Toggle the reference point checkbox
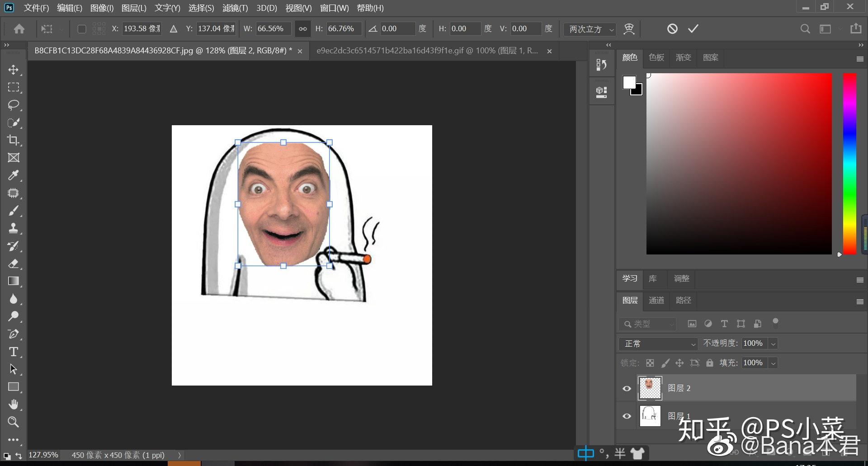This screenshot has height=466, width=868. [82, 29]
